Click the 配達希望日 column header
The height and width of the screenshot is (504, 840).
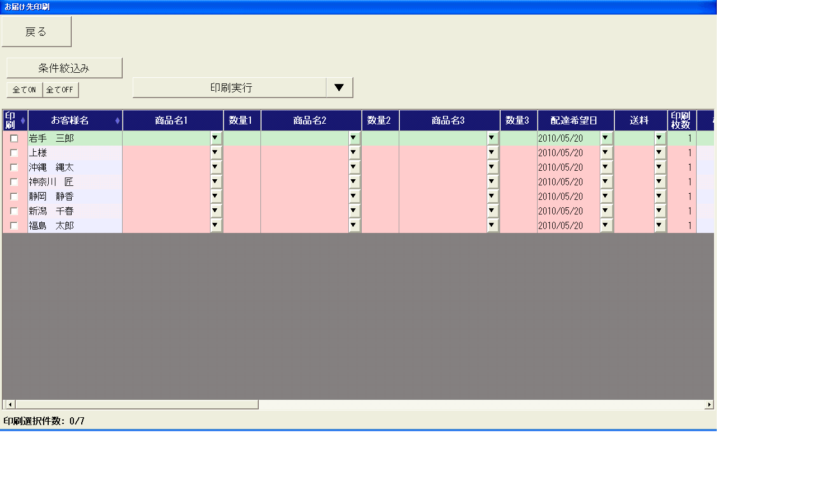(576, 120)
